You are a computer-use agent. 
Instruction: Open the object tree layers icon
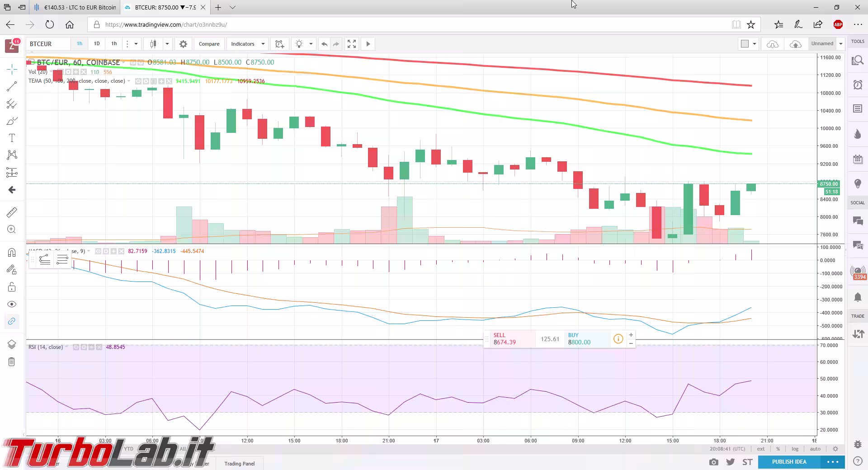[12, 344]
